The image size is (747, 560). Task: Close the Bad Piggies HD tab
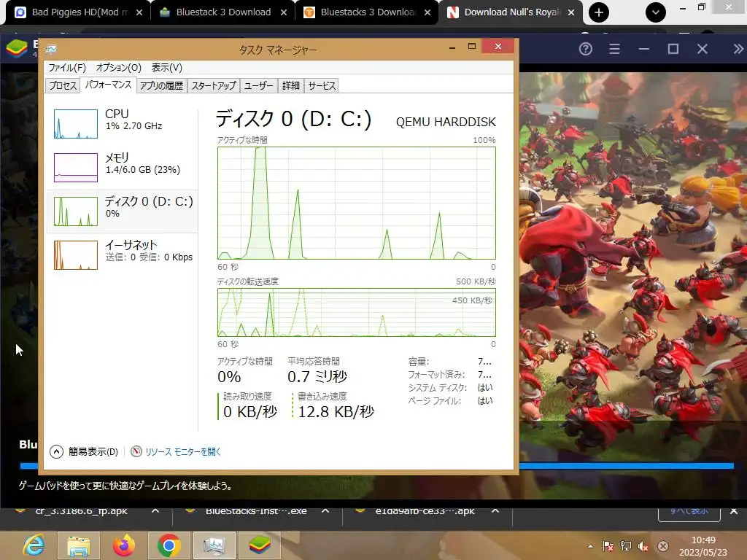pyautogui.click(x=139, y=13)
